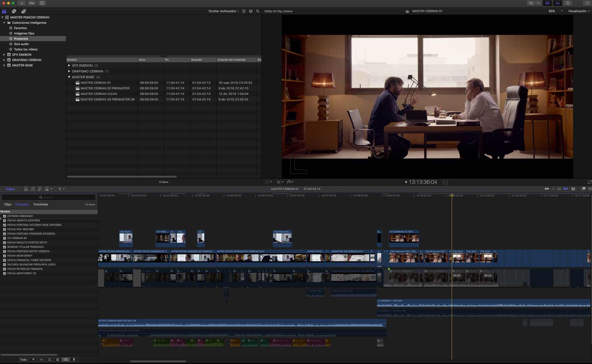
Task: Select MASTER CEBRIAN CLEAN project
Action: tap(99, 94)
